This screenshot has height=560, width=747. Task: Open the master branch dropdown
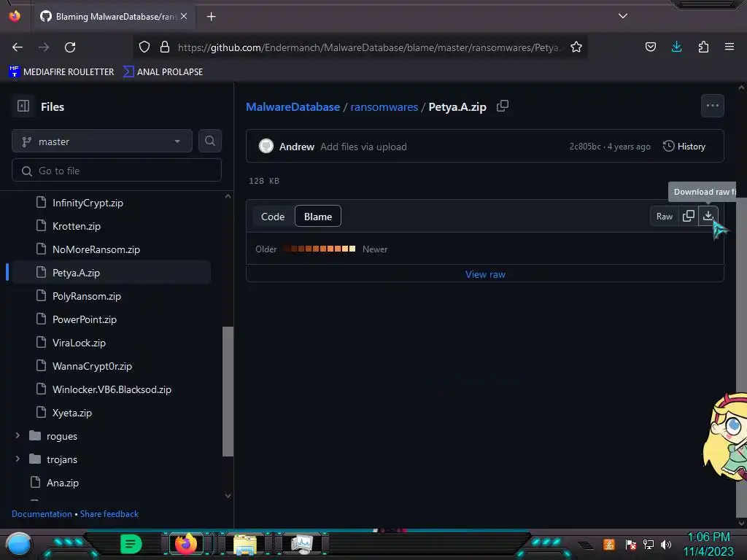click(102, 141)
